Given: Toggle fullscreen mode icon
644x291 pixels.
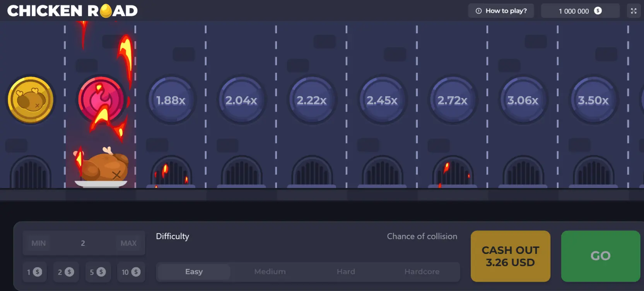Looking at the screenshot, I should coord(634,11).
